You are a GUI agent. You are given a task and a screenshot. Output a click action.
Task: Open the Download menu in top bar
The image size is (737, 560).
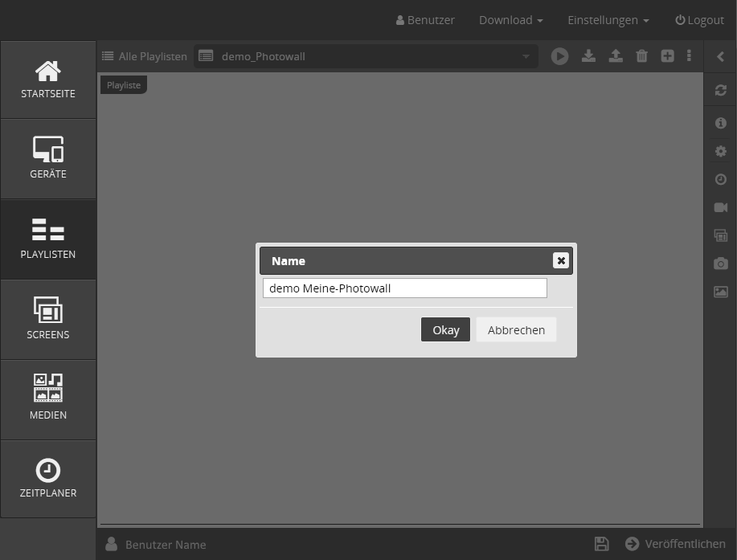(x=510, y=20)
